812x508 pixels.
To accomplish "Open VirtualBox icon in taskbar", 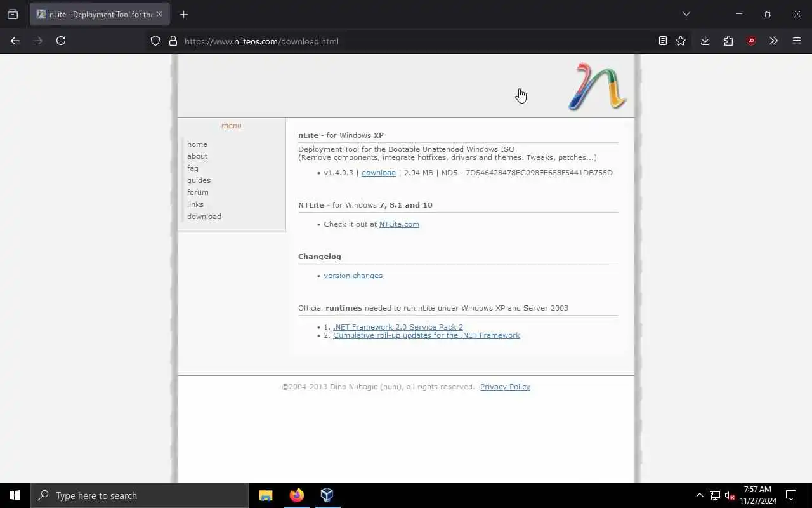I will pyautogui.click(x=327, y=495).
